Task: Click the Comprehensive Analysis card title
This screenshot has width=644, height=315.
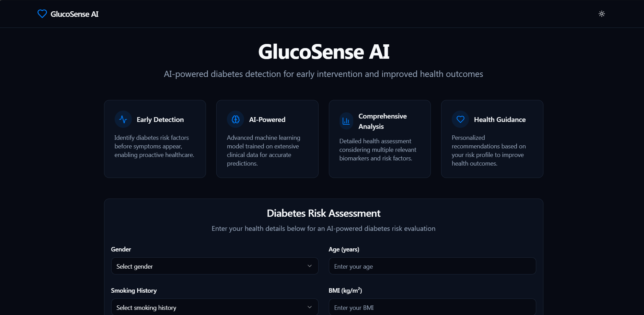Action: pyautogui.click(x=382, y=121)
